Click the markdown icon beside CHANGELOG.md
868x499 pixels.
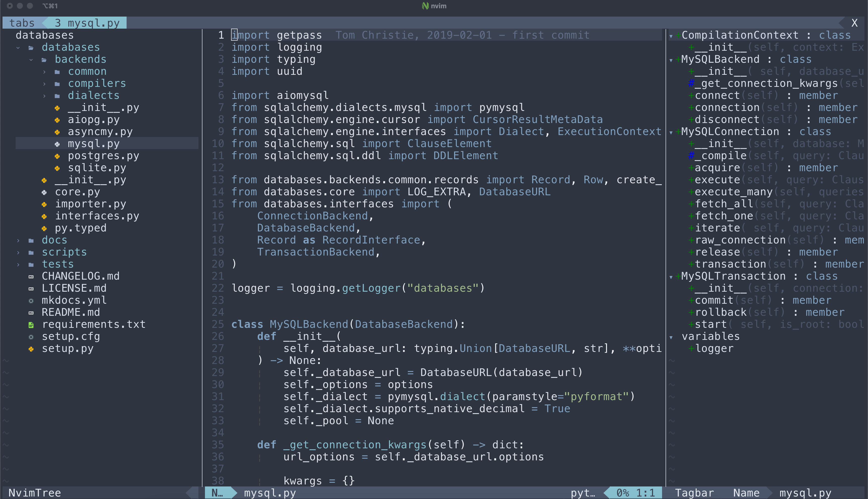point(31,277)
